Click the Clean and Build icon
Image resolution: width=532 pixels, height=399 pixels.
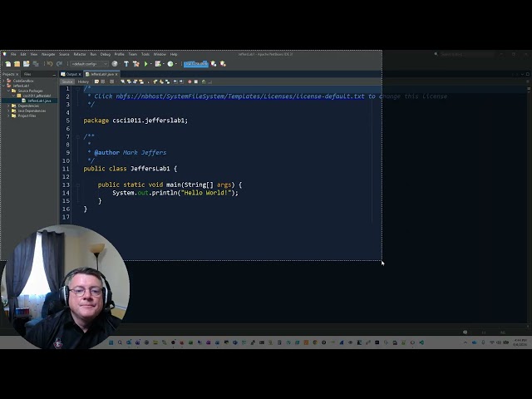136,64
